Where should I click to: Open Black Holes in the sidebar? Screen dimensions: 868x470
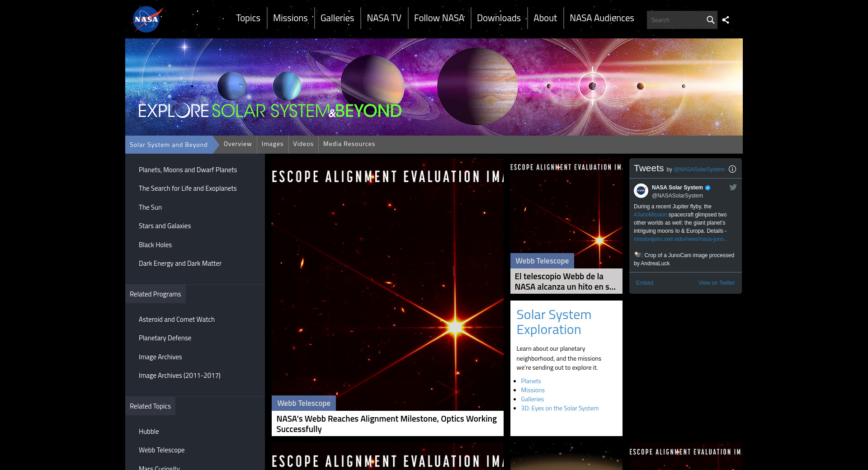point(155,245)
